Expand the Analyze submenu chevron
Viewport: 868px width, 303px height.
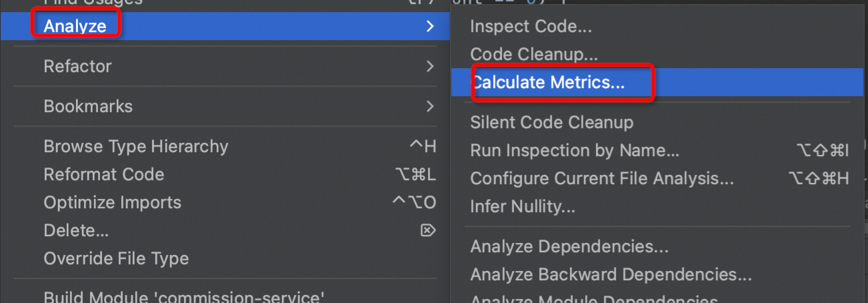pyautogui.click(x=430, y=26)
